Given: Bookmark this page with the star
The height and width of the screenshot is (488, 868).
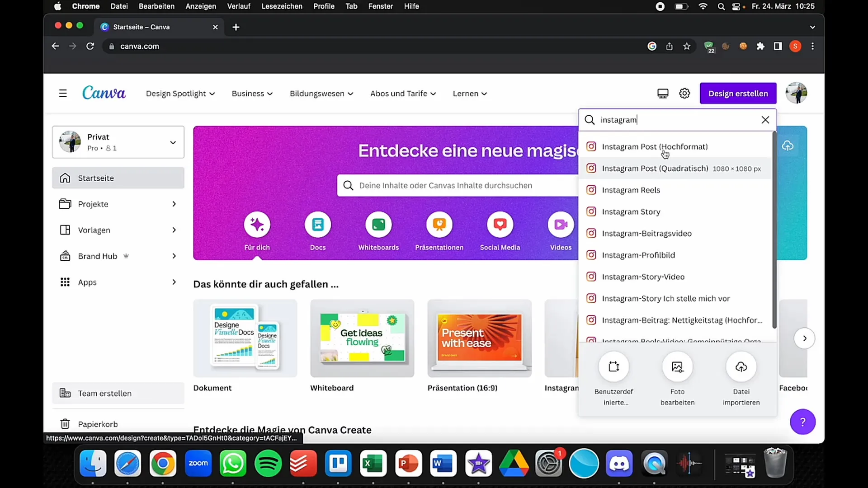Looking at the screenshot, I should [x=687, y=46].
